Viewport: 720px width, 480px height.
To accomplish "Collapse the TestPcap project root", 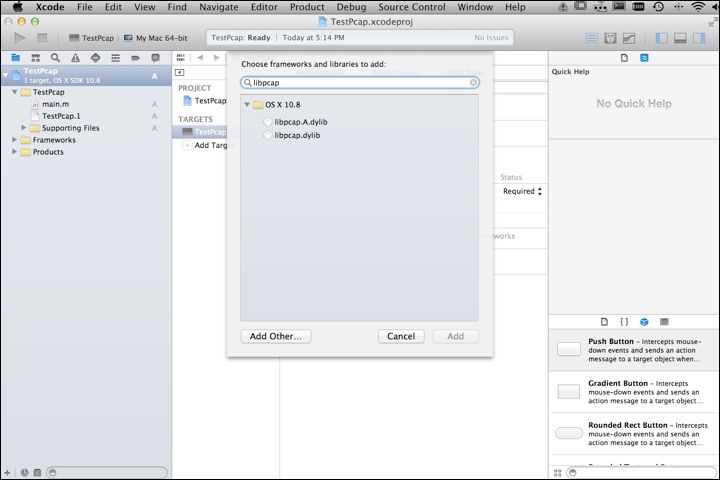I will (x=6, y=75).
